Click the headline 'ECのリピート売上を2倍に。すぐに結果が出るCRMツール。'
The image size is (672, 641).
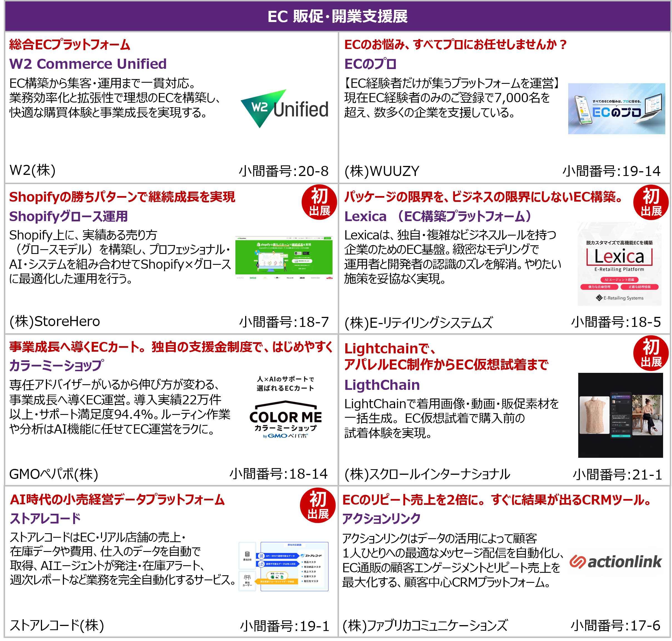497,500
